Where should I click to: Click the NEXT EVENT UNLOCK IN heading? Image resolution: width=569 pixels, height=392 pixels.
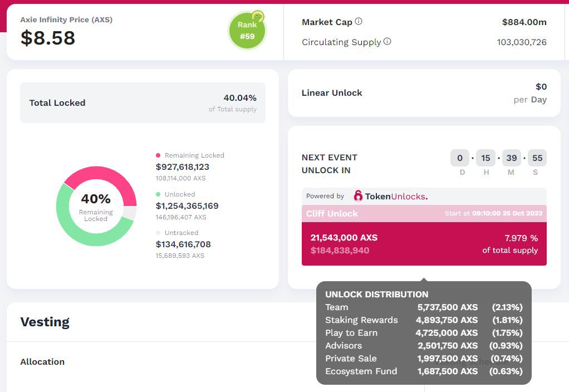[330, 164]
